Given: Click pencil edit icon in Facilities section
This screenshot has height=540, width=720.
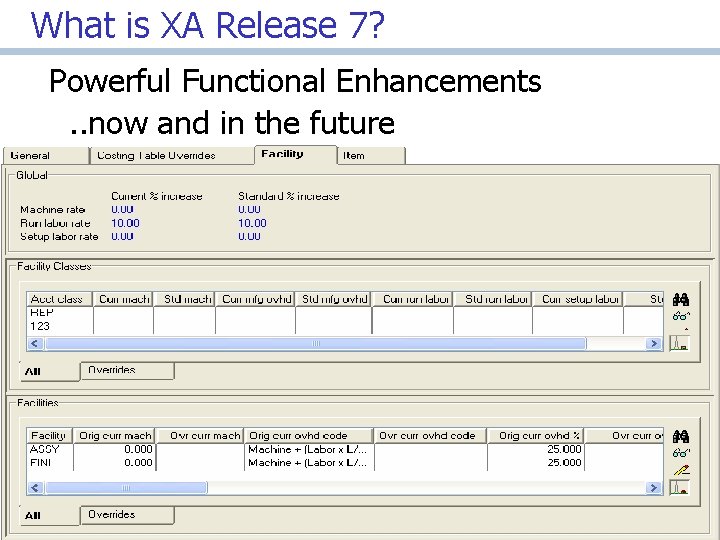Looking at the screenshot, I should click(681, 470).
